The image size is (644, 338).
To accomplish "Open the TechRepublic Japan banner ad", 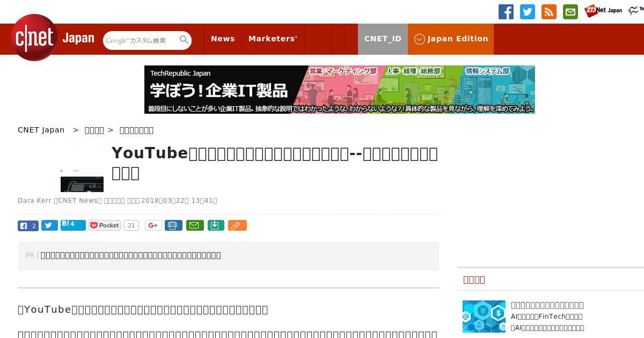I will [x=340, y=90].
